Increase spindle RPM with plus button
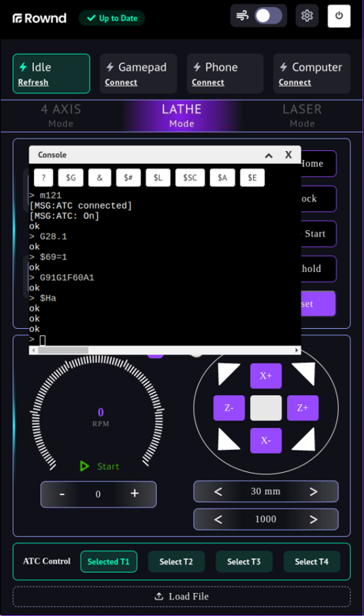This screenshot has width=364, height=616. 135,494
